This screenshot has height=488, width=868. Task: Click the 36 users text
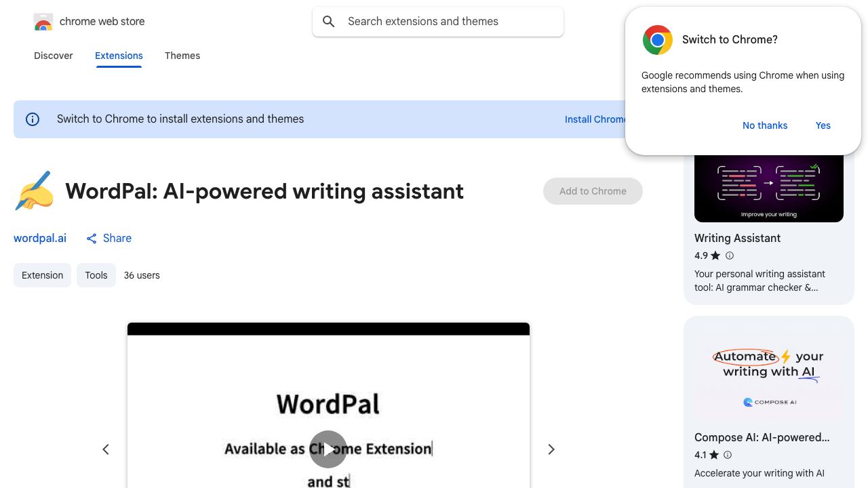[142, 275]
